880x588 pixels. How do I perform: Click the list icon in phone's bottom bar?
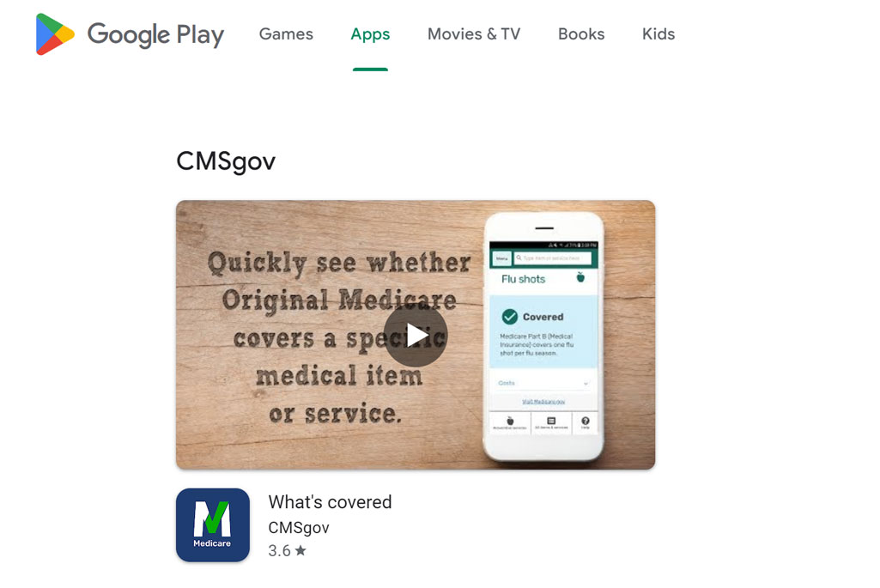pos(551,421)
